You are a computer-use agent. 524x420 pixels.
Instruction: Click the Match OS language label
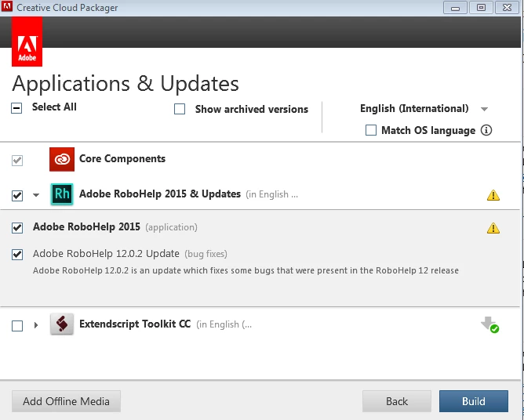(428, 130)
